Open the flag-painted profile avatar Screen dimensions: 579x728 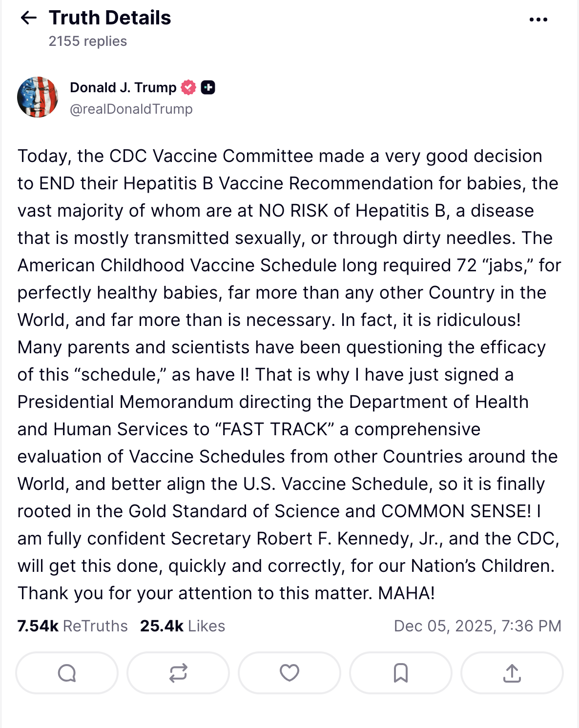point(38,97)
